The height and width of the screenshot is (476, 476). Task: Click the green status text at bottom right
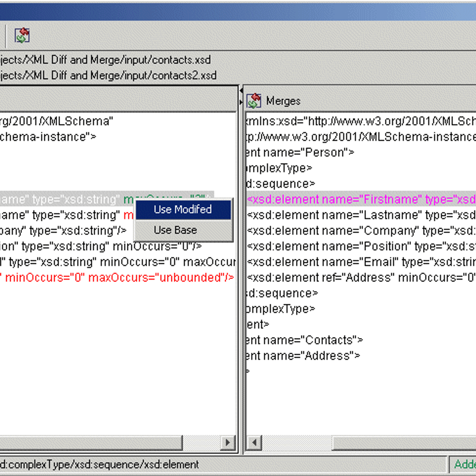(465, 464)
